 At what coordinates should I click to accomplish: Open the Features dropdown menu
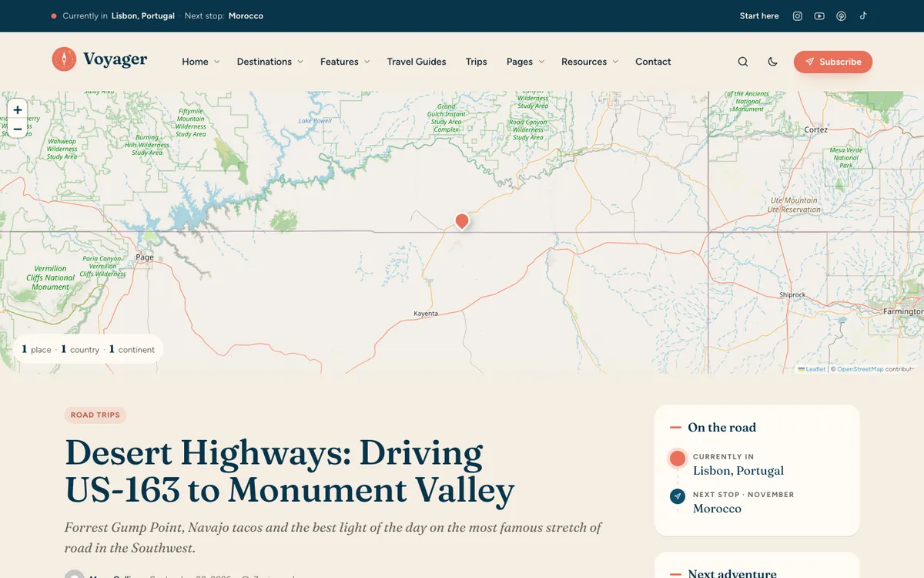tap(345, 62)
